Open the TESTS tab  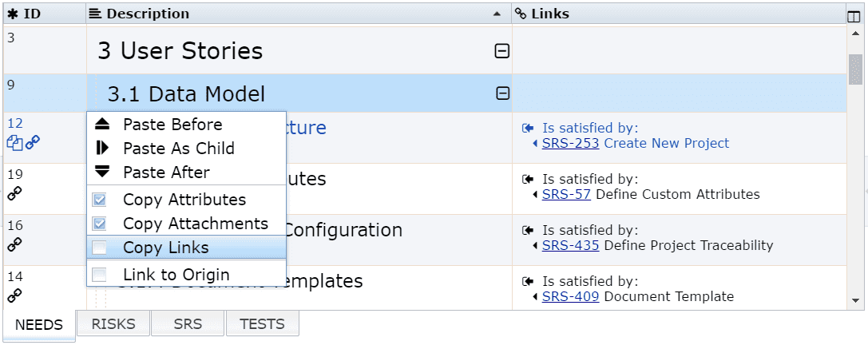pyautogui.click(x=263, y=324)
